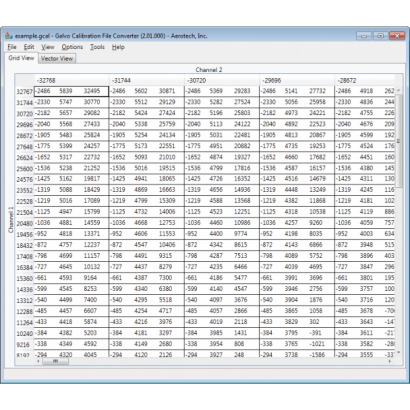Select row header 26624
This screenshot has width=410, height=410.
(25, 158)
